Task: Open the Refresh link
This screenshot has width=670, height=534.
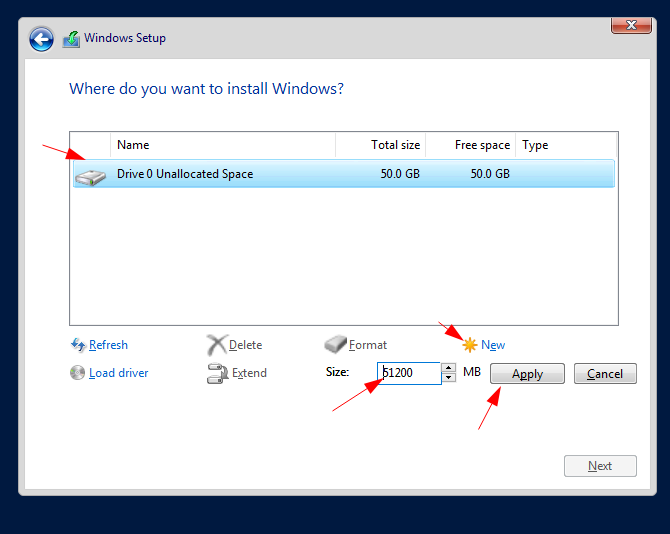Action: pyautogui.click(x=108, y=345)
